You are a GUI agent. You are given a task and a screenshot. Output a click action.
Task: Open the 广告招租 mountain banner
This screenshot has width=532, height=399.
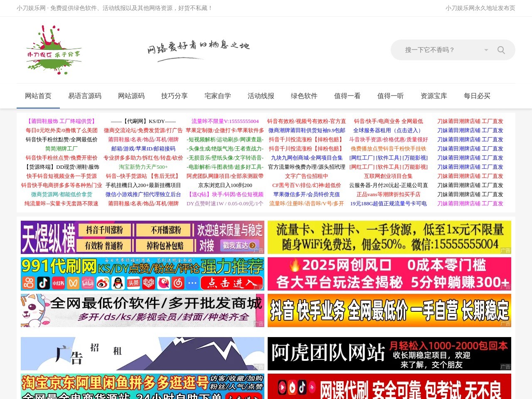pyautogui.click(x=143, y=354)
